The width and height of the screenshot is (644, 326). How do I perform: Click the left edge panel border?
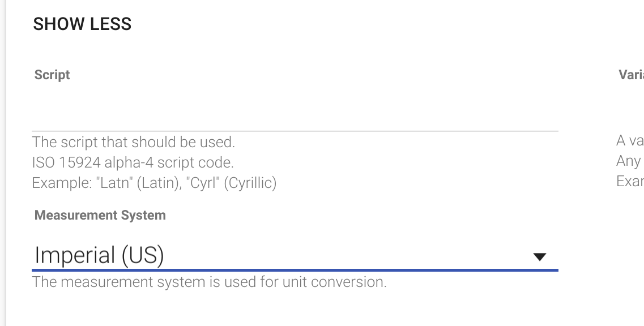pyautogui.click(x=6, y=163)
